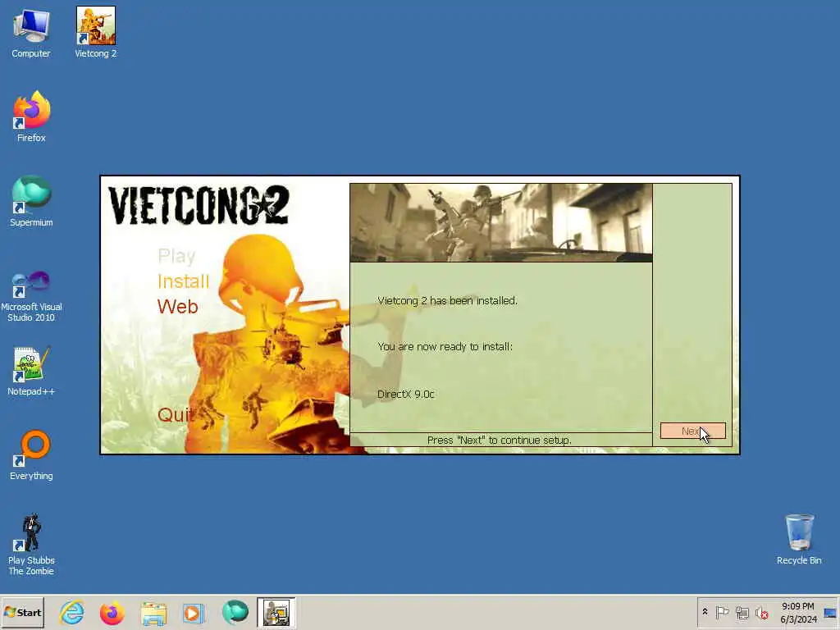Click the Show desktop button
This screenshot has width=840, height=630.
(x=830, y=612)
